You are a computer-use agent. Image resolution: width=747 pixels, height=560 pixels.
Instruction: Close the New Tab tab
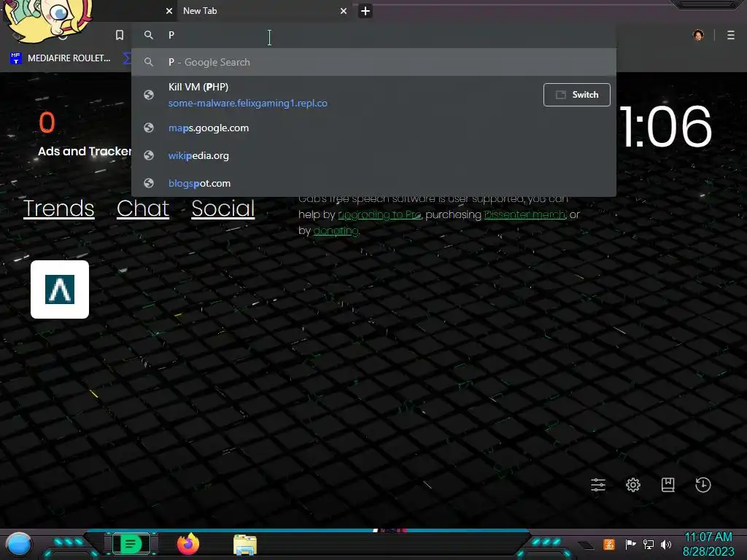(x=344, y=11)
